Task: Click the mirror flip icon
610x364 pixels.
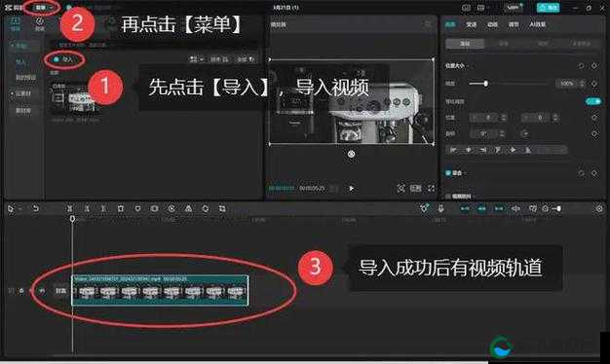Action: 188,208
